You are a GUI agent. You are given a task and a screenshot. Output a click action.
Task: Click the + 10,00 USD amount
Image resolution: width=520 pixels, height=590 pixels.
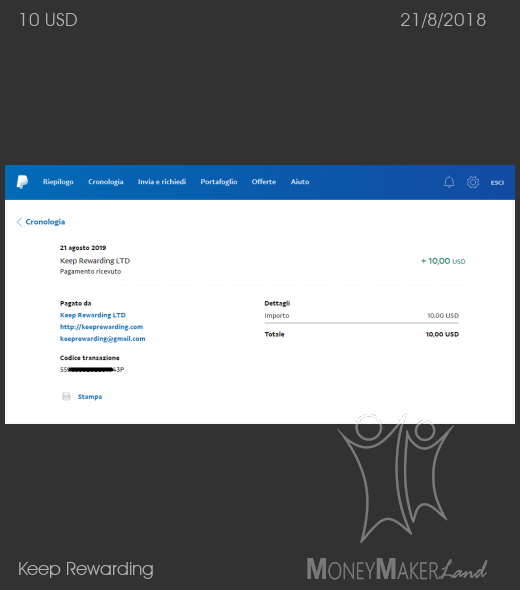[443, 261]
